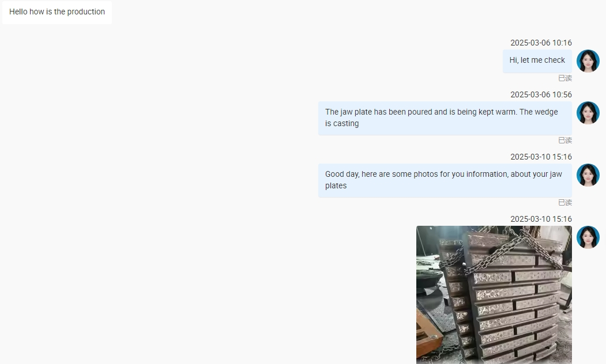Select the "Hello how is the production" message
This screenshot has height=364, width=606.
(57, 12)
